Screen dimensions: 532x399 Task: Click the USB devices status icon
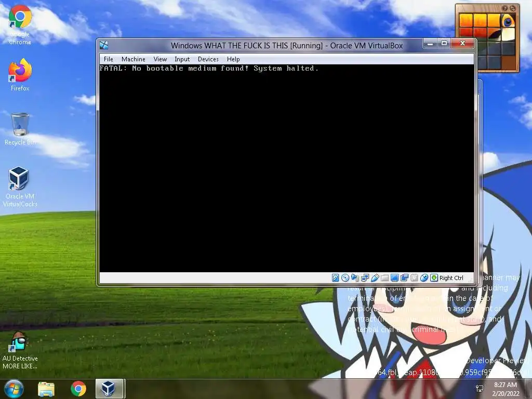click(x=375, y=278)
